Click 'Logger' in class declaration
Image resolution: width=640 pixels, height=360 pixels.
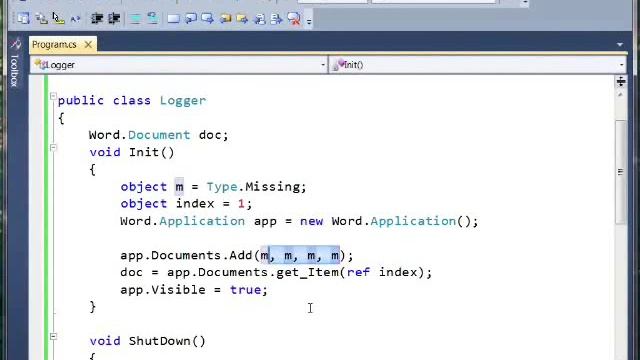(x=183, y=100)
